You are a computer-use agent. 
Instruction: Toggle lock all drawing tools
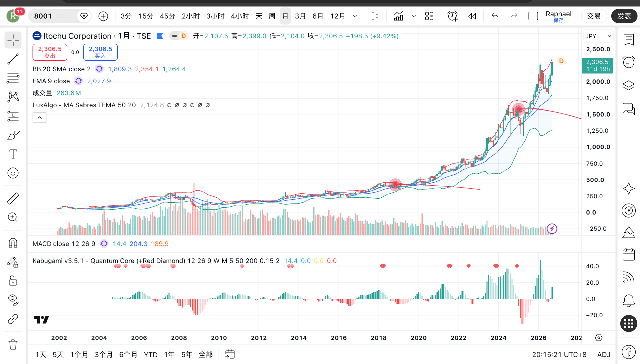pos(13,281)
